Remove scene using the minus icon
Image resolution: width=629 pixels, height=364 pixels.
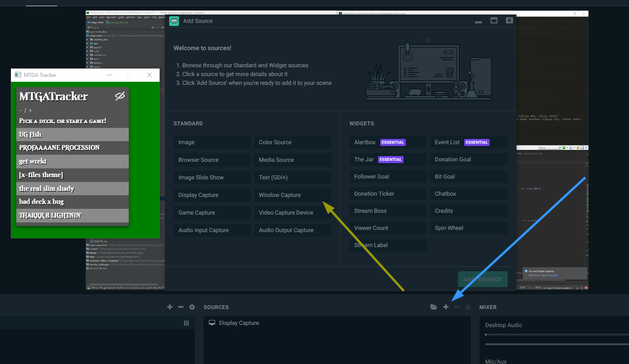pos(181,307)
